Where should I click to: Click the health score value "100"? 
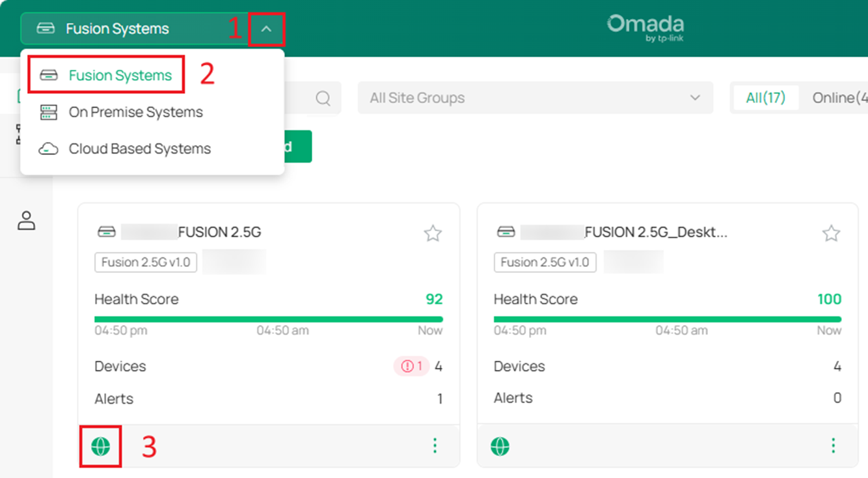(x=829, y=299)
